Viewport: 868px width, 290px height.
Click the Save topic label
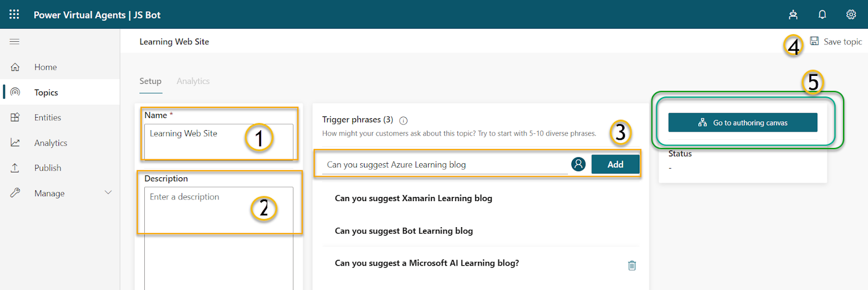click(843, 42)
